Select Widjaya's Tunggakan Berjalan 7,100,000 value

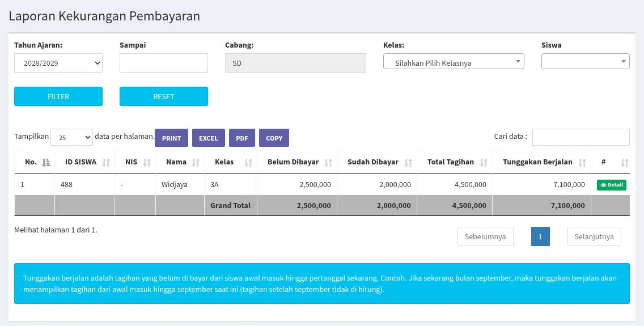tap(569, 185)
